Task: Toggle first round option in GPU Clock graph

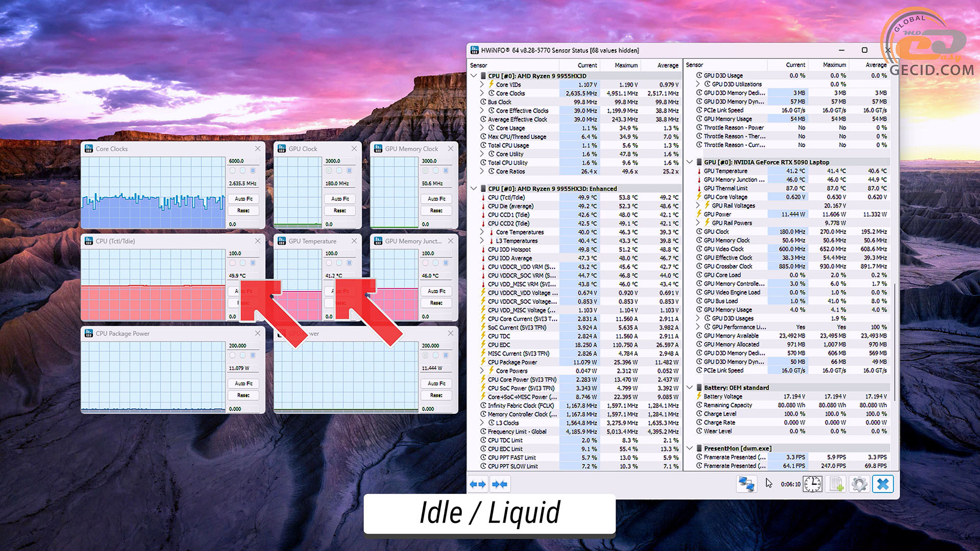Action: pos(329,171)
